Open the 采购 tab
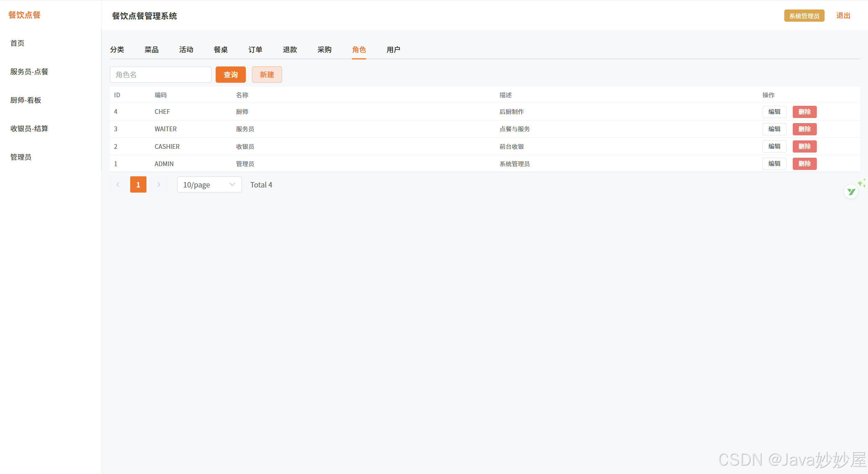Viewport: 868px width, 474px height. pyautogui.click(x=324, y=50)
